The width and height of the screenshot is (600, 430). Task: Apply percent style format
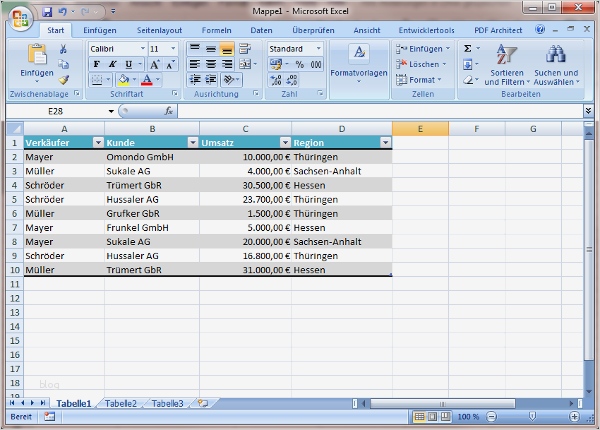tap(300, 64)
